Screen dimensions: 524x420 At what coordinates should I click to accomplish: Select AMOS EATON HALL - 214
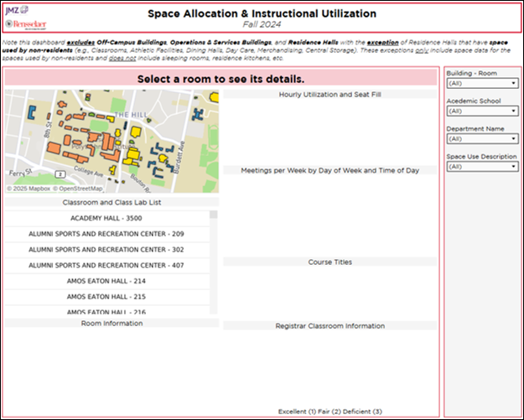point(106,281)
